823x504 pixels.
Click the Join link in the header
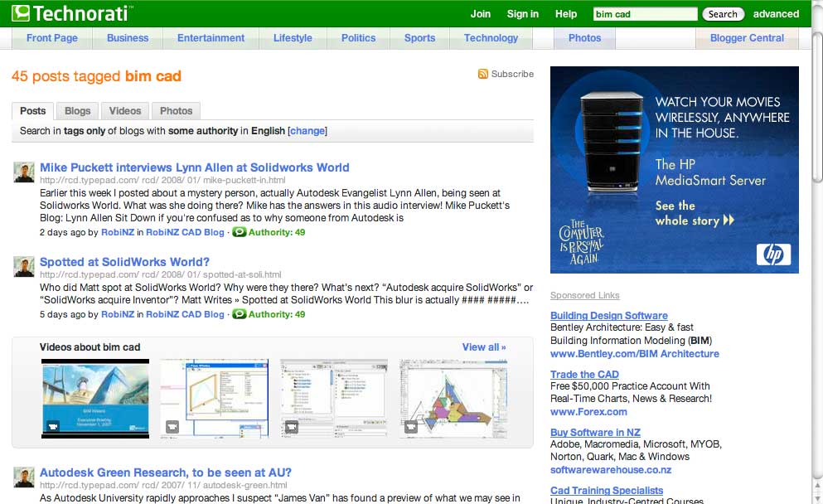pyautogui.click(x=480, y=13)
